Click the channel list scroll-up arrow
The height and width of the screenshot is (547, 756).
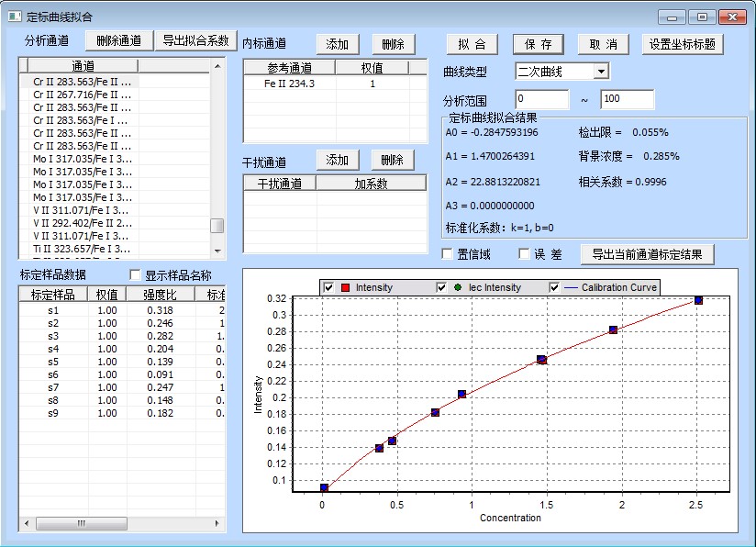coord(217,65)
